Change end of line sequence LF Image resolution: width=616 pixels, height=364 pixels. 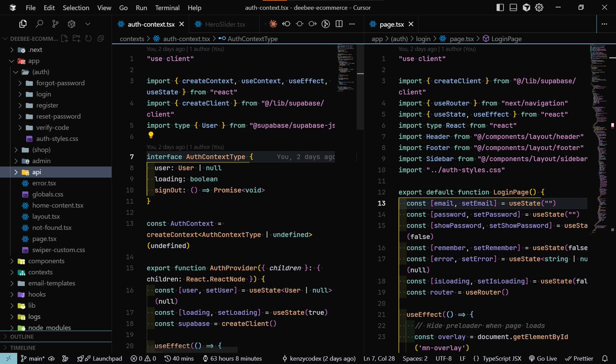pos(462,358)
